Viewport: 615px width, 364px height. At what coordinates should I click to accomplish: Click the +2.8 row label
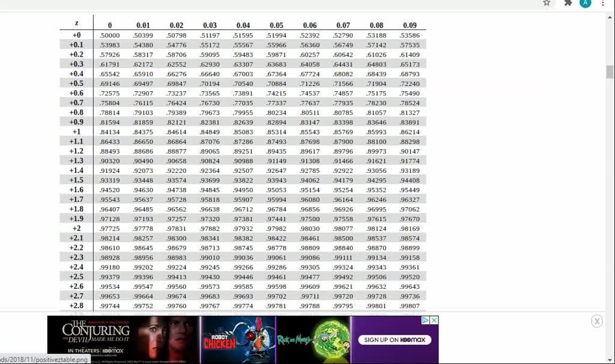(x=76, y=306)
